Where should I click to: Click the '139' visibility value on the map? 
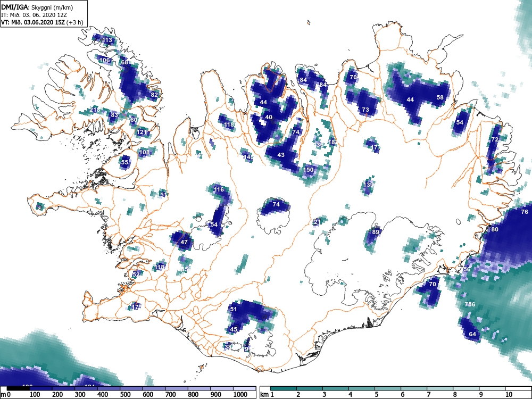[369, 185]
